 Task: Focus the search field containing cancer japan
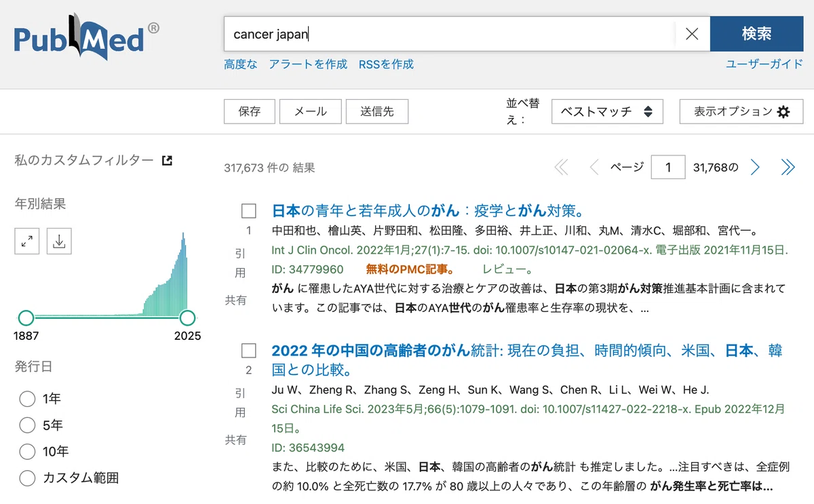[x=450, y=34]
